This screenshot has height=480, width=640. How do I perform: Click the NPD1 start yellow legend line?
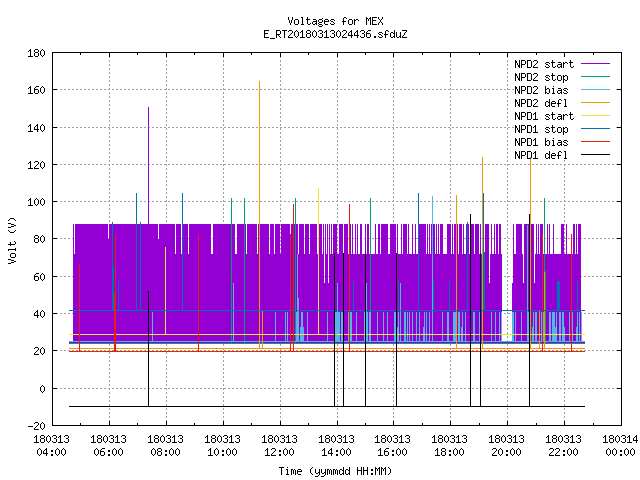click(x=595, y=116)
